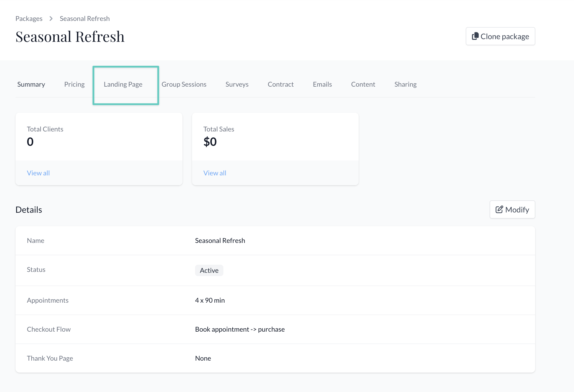The width and height of the screenshot is (574, 392).
Task: Click View all under Total Clients
Action: coord(38,173)
